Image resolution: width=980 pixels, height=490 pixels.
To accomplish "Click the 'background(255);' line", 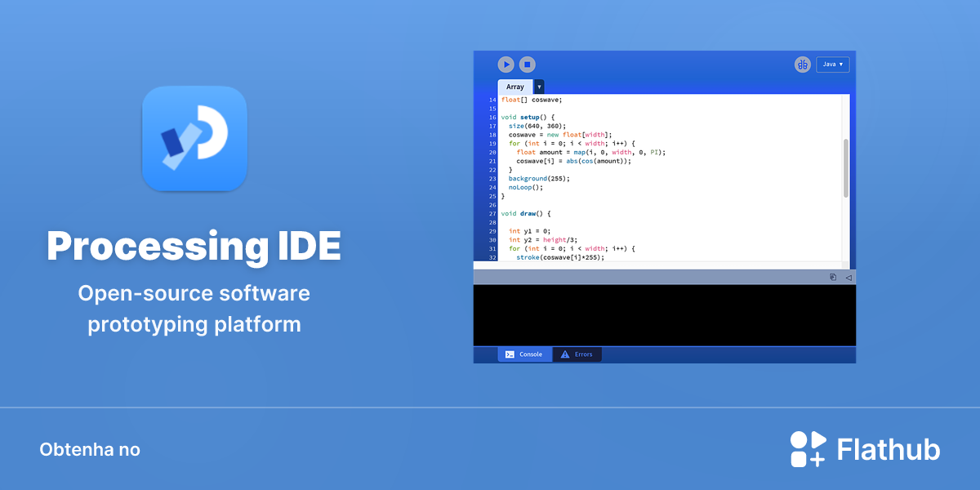I will coord(539,179).
